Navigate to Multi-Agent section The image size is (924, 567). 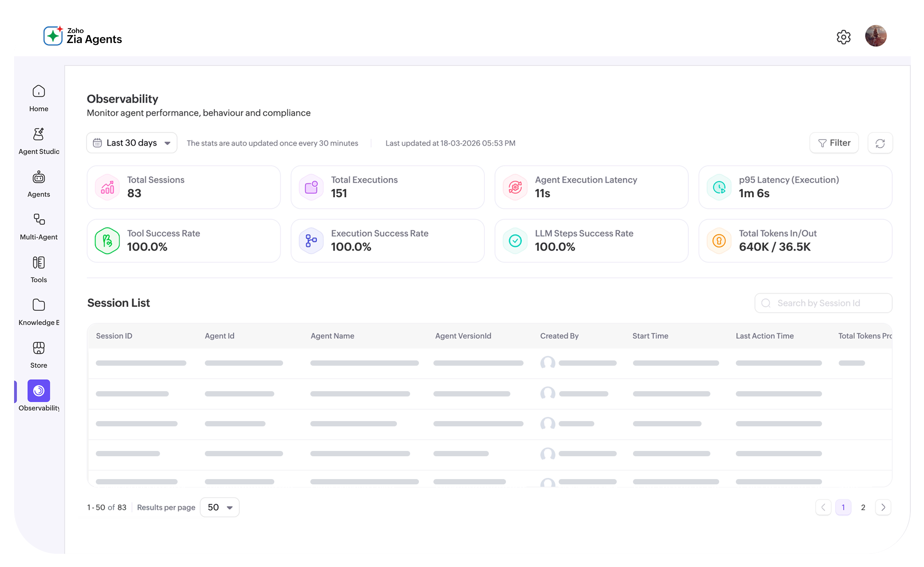click(x=38, y=226)
